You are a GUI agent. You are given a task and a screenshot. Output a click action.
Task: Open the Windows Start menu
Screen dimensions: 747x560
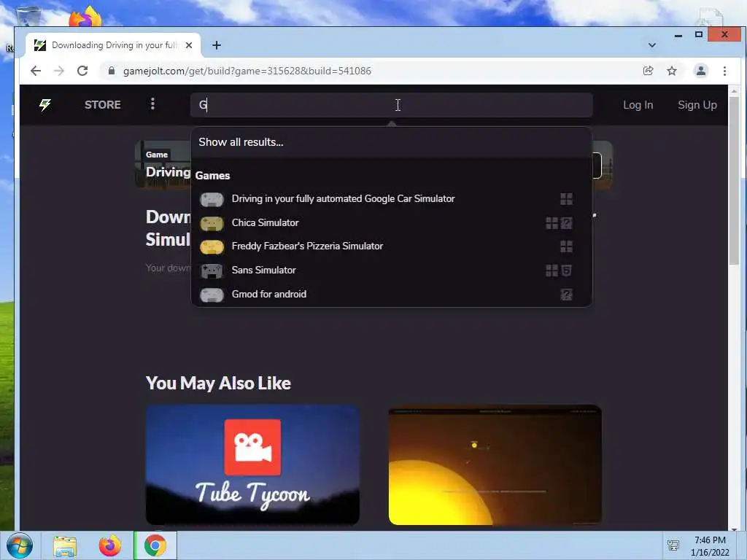[20, 545]
